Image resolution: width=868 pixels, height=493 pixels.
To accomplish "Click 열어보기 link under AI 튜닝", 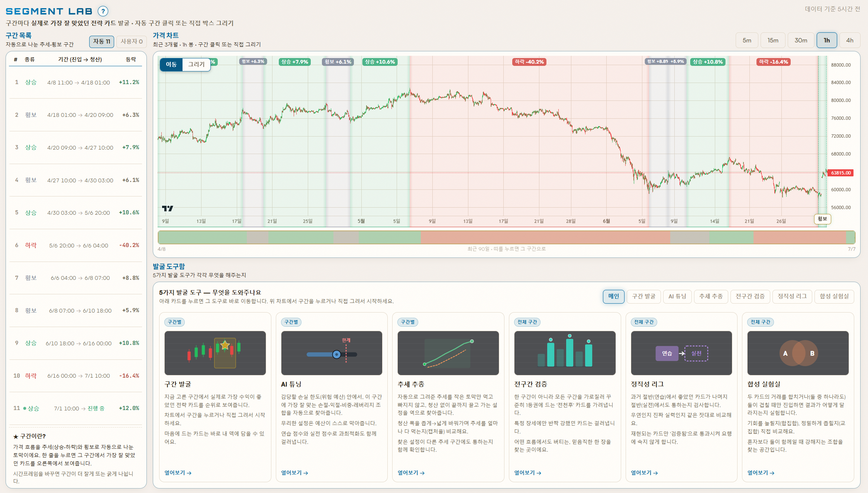I will (294, 473).
